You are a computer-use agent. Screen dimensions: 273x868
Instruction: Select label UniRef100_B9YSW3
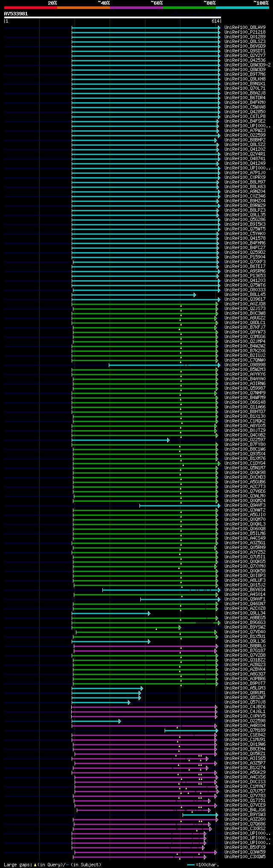click(x=245, y=814)
